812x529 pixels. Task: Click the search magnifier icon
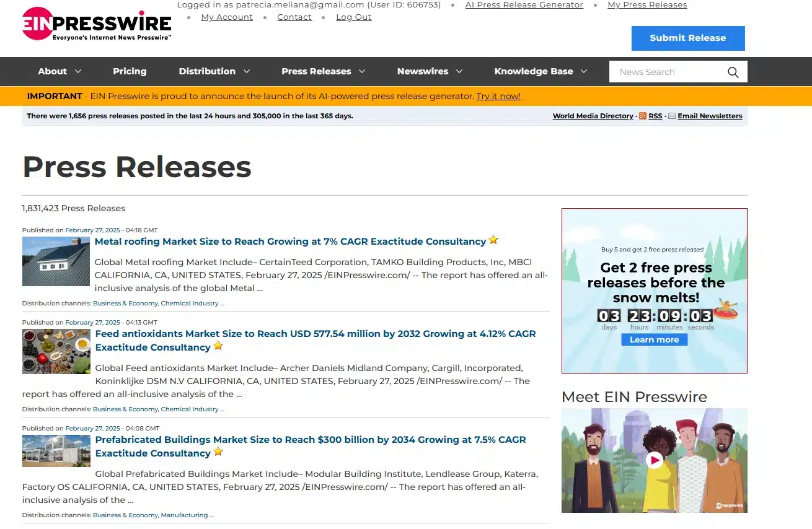(733, 71)
